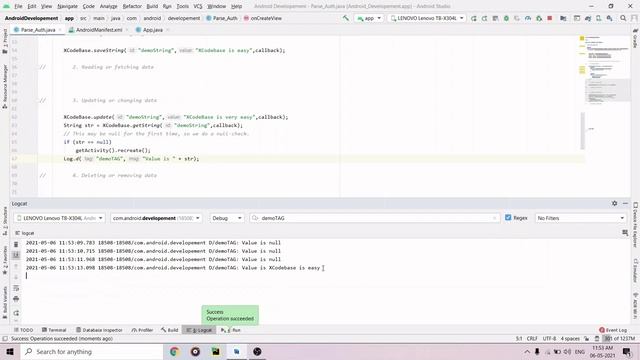Image resolution: width=640 pixels, height=360 pixels.
Task: Open the Terminal tool window
Action: click(54, 330)
